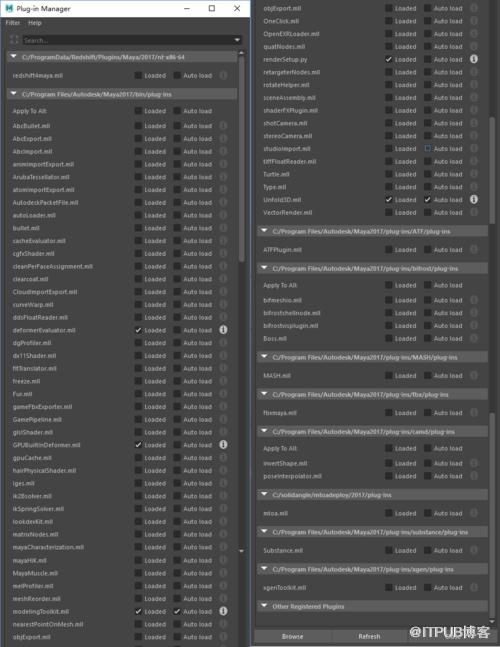Screen dimensions: 500x647
Task: Click info icon for Boss.mll
Action: tap(474, 338)
